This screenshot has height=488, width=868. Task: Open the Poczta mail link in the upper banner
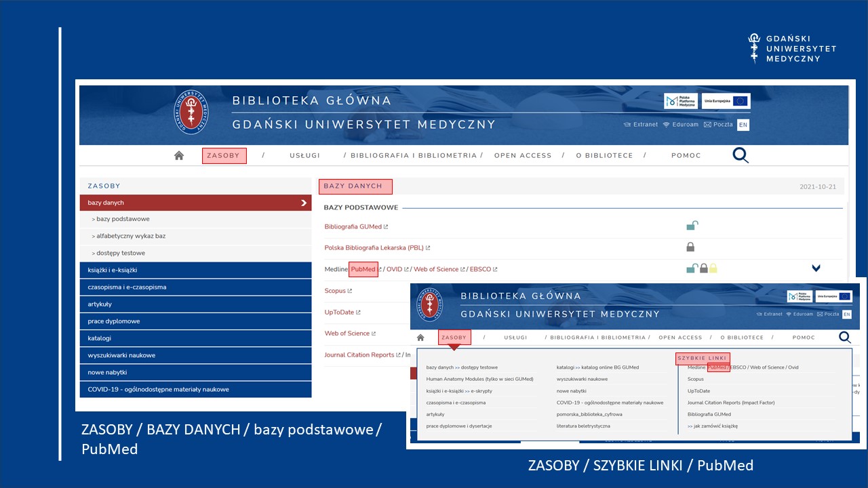point(718,125)
